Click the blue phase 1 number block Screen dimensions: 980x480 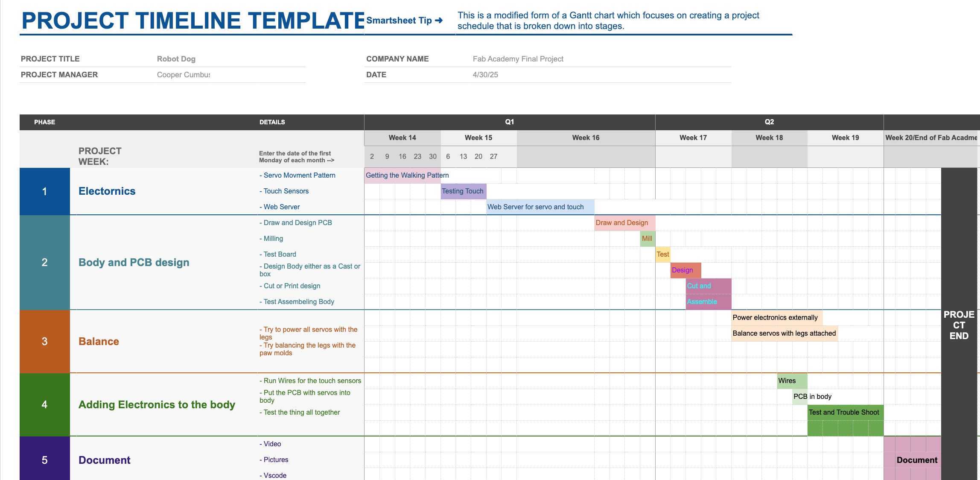click(44, 191)
